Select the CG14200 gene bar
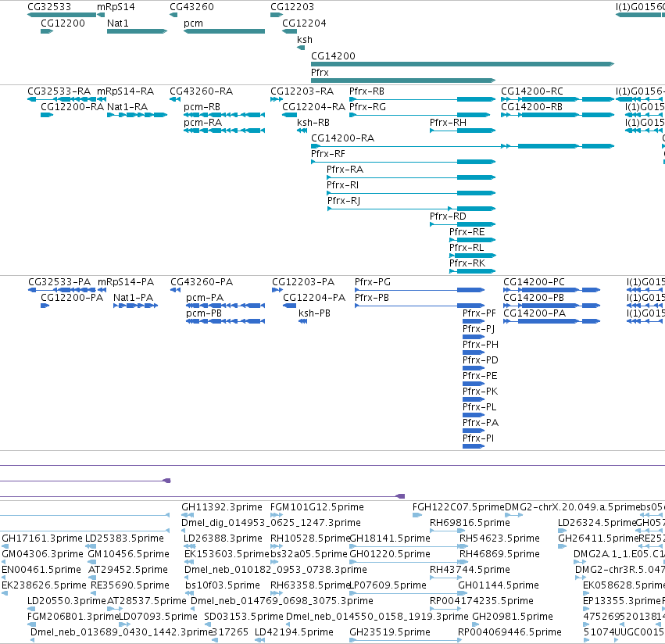This screenshot has height=644, width=665. click(x=463, y=64)
